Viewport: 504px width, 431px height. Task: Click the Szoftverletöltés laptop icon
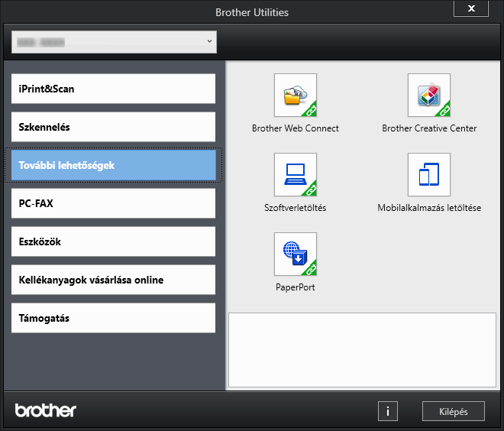(296, 175)
